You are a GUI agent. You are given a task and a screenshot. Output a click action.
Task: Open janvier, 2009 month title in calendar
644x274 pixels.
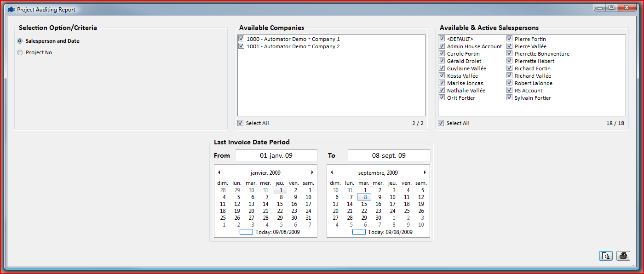(x=265, y=173)
